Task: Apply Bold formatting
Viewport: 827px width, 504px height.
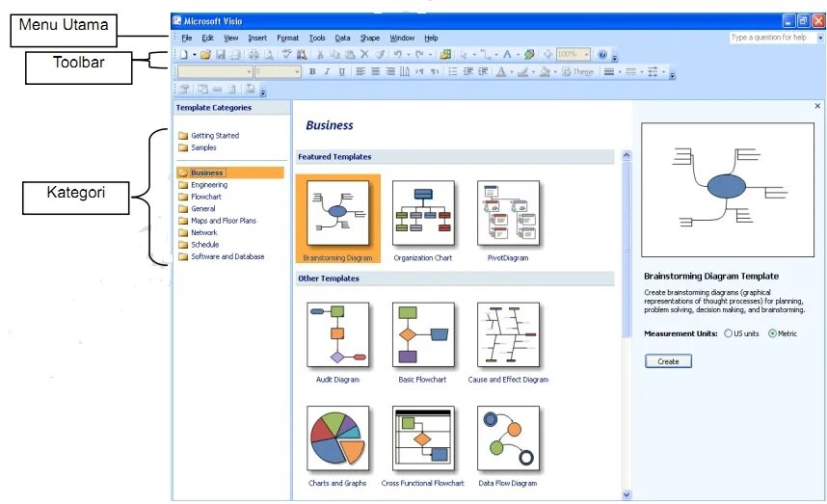Action: [312, 71]
